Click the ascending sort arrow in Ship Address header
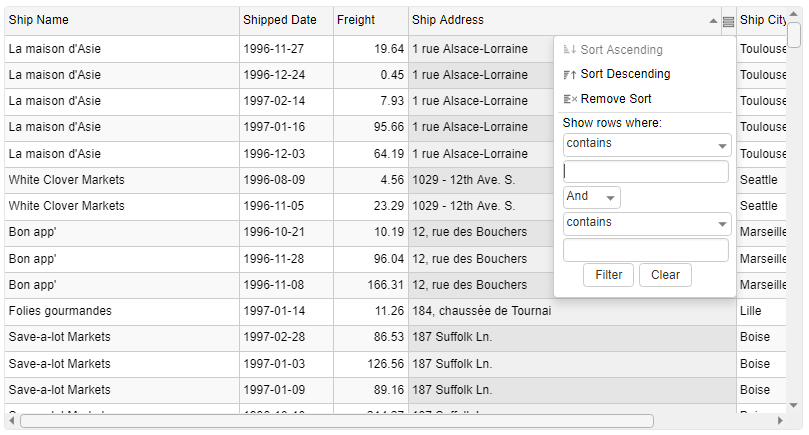 713,21
